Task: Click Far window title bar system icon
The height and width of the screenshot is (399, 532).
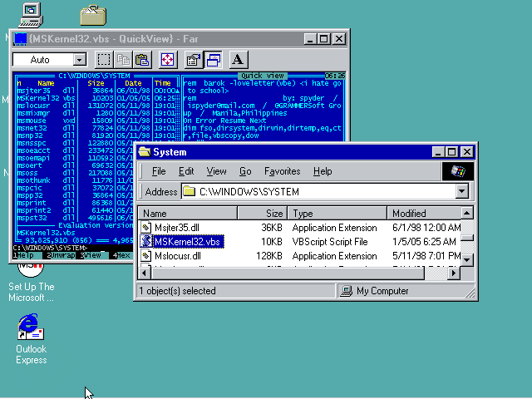Action: (20, 39)
